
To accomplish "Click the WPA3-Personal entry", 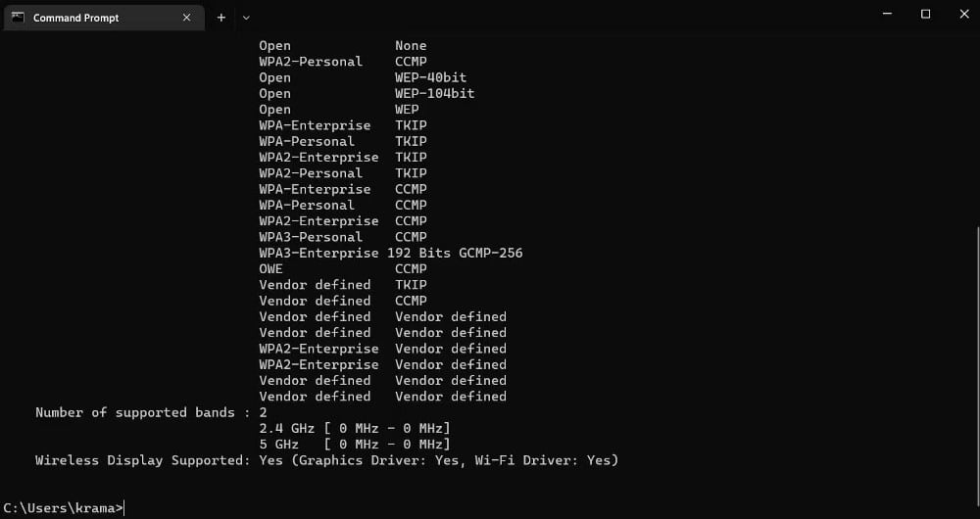I will pyautogui.click(x=311, y=237).
